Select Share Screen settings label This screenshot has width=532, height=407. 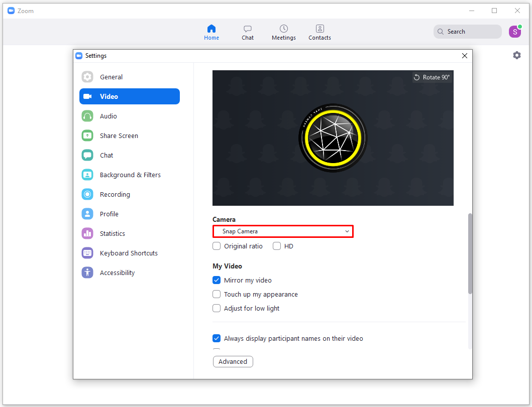119,136
